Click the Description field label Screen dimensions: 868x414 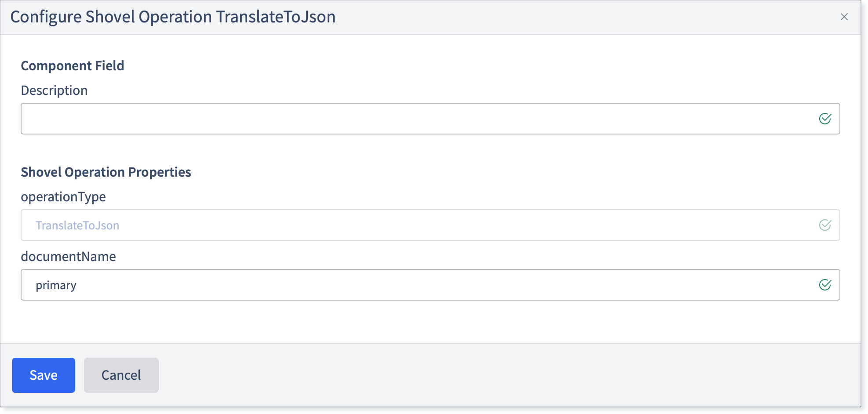(x=54, y=91)
